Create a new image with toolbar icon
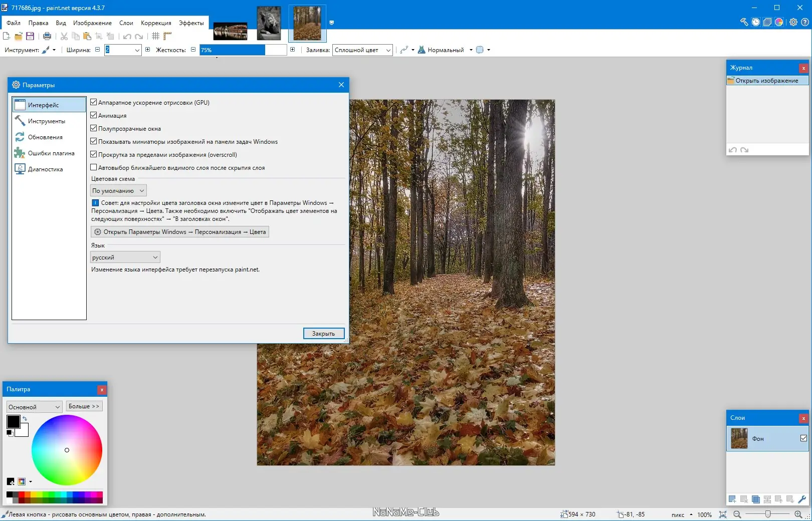This screenshot has width=812, height=521. (7, 36)
